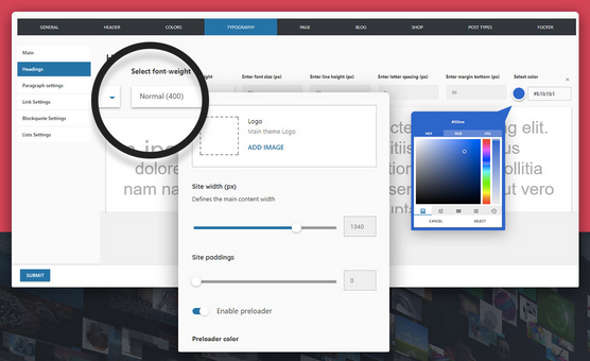Click the dashed logo placeholder box
Screen dimensions: 590x361
219,136
